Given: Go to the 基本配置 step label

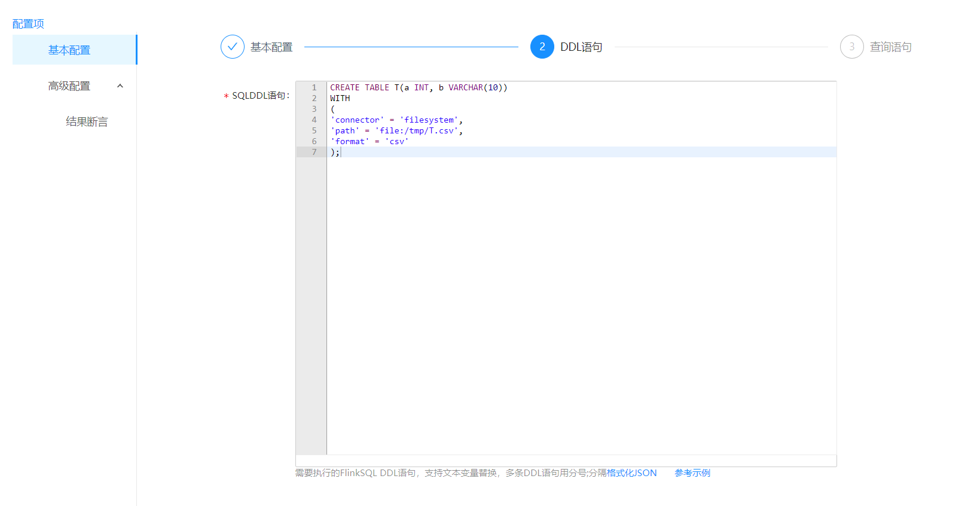Looking at the screenshot, I should point(271,47).
